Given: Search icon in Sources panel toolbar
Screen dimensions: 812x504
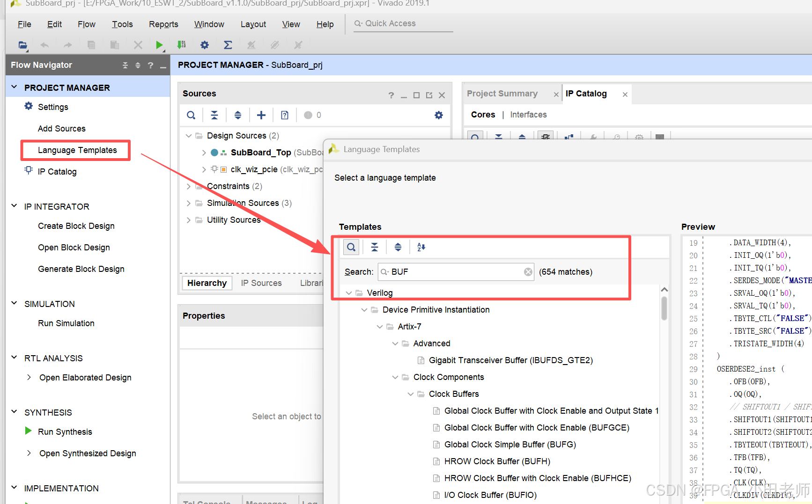Looking at the screenshot, I should pyautogui.click(x=191, y=115).
